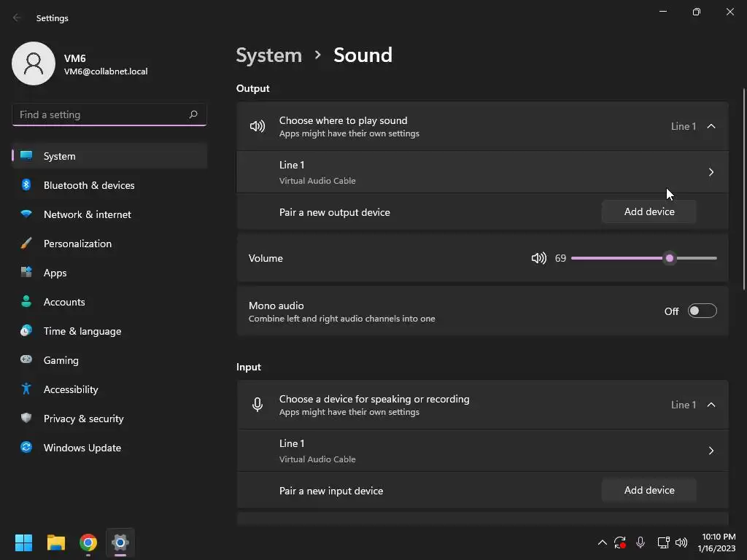The width and height of the screenshot is (747, 560).
Task: Open Chrome from the taskbar
Action: click(88, 542)
